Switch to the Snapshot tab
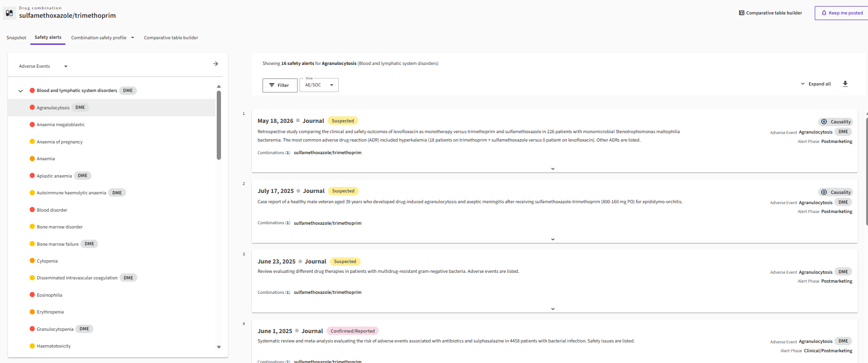Screen dimensions: 868x363 16,38
